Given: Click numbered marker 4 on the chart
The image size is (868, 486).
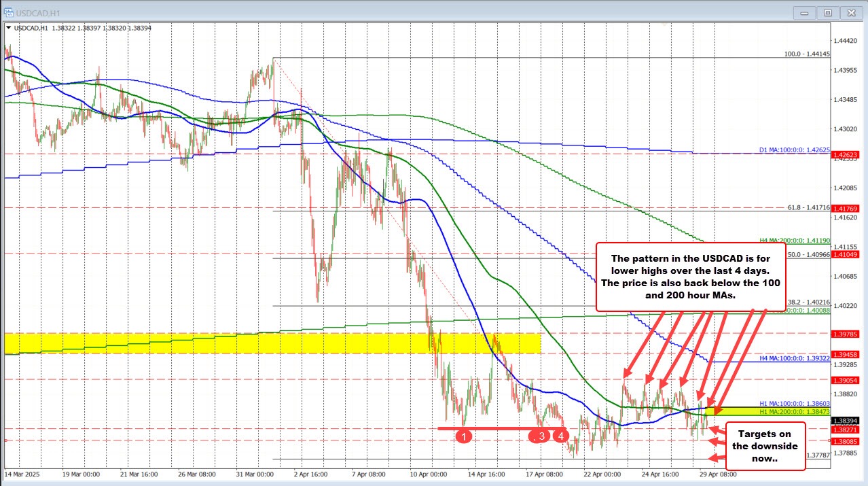Looking at the screenshot, I should [560, 436].
